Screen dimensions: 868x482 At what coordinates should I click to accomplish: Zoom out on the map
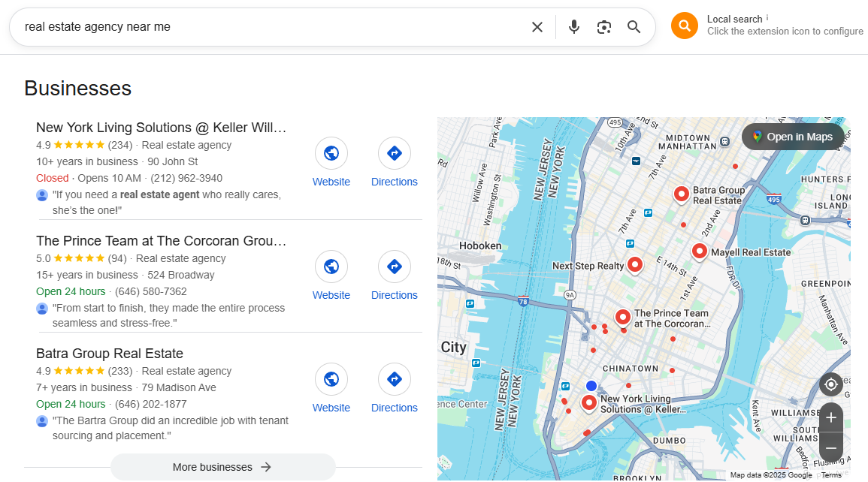[831, 448]
